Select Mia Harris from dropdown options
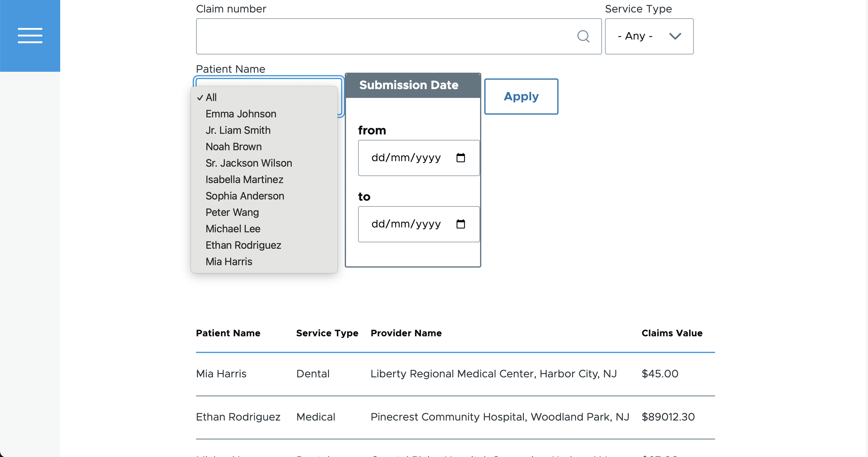Image resolution: width=868 pixels, height=457 pixels. pos(229,261)
